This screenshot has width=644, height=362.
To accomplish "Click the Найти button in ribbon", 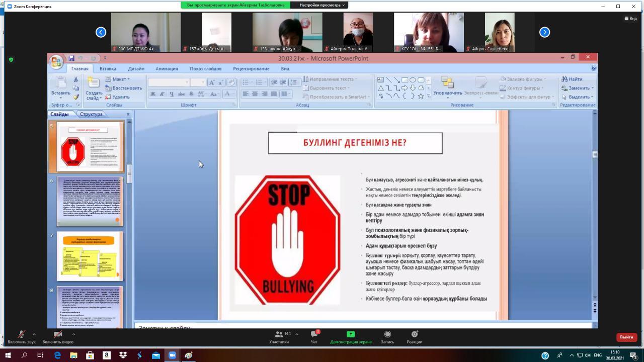I will click(x=572, y=79).
